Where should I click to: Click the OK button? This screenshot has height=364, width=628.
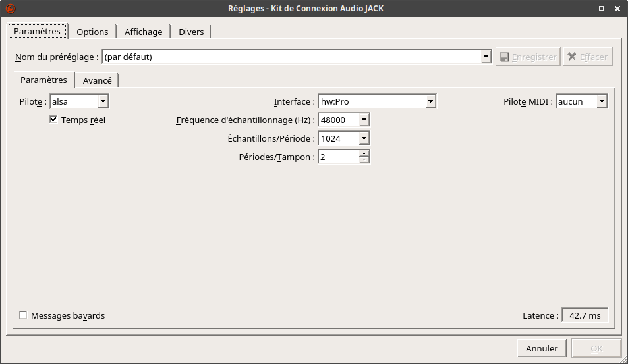[596, 348]
